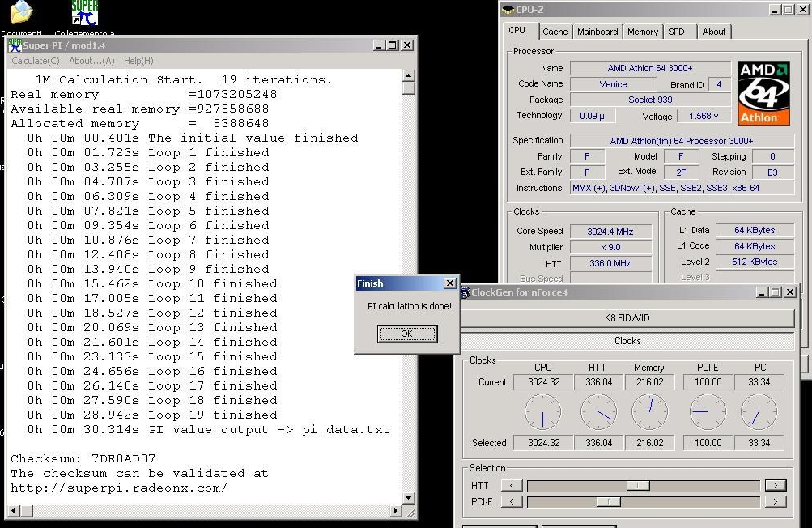This screenshot has height=528, width=812.
Task: Click the HTT clock dial in ClockGen
Action: tap(598, 412)
